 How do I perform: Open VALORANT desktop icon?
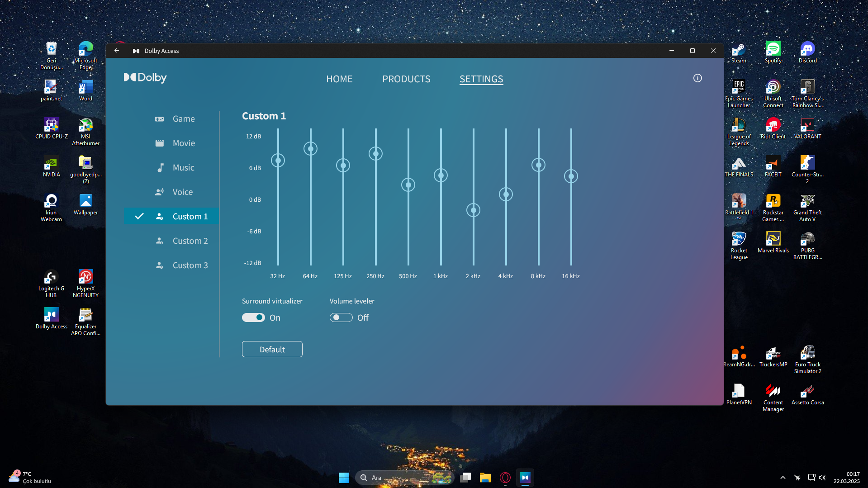807,128
